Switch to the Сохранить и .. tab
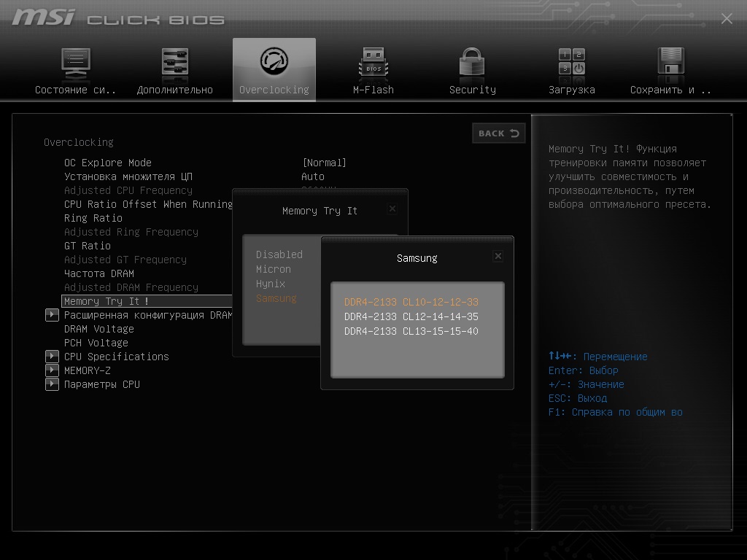747x560 pixels. point(671,90)
